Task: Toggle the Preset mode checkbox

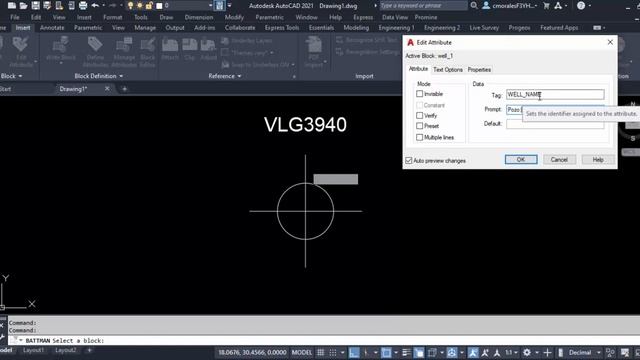Action: [419, 126]
